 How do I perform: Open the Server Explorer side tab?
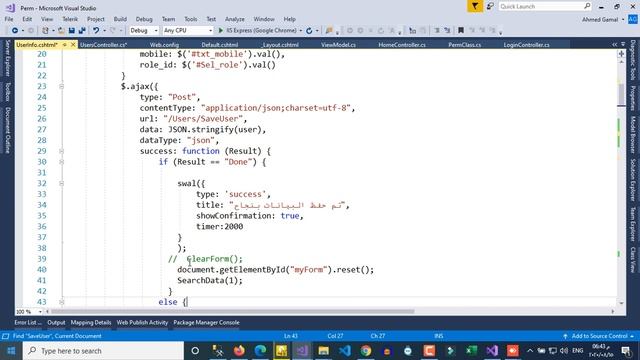[x=7, y=58]
